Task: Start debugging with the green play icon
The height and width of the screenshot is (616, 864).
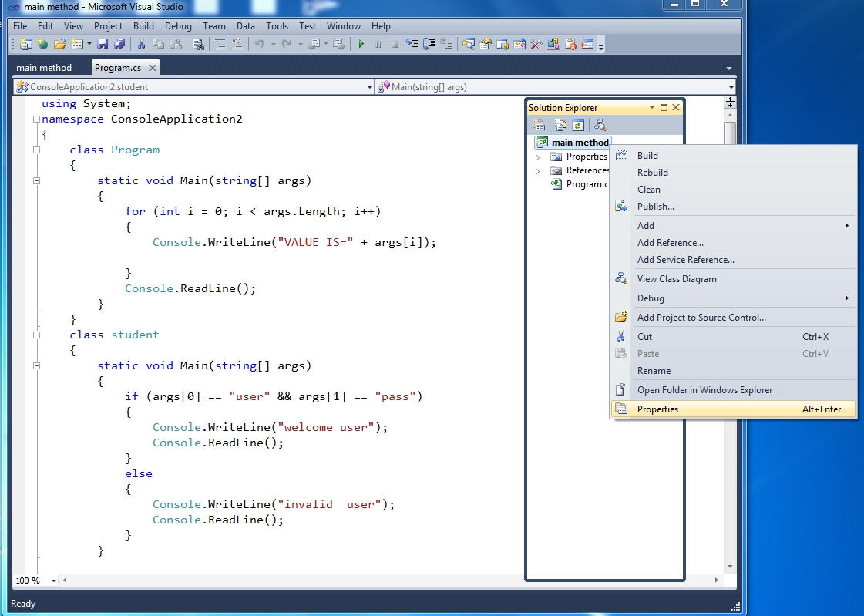Action: pos(360,44)
